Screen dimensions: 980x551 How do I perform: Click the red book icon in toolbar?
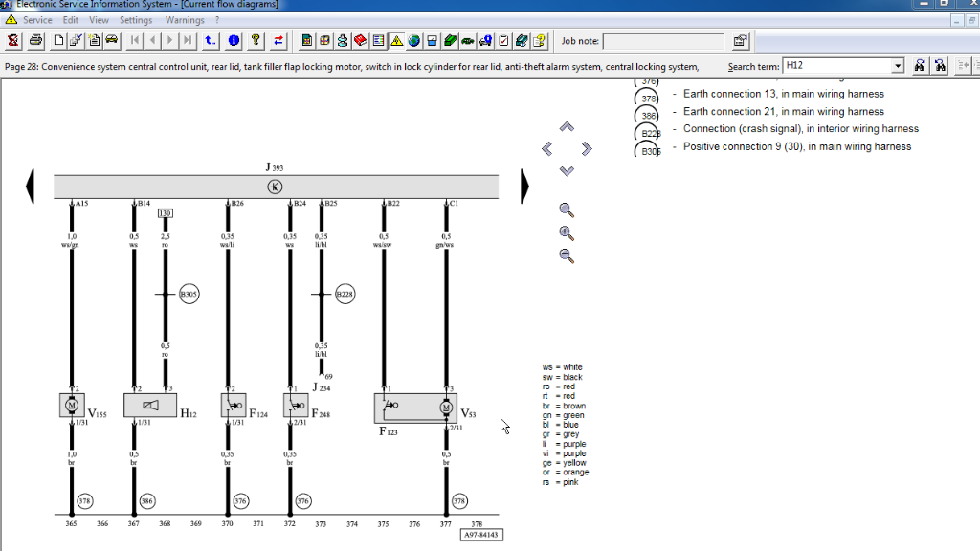[361, 40]
